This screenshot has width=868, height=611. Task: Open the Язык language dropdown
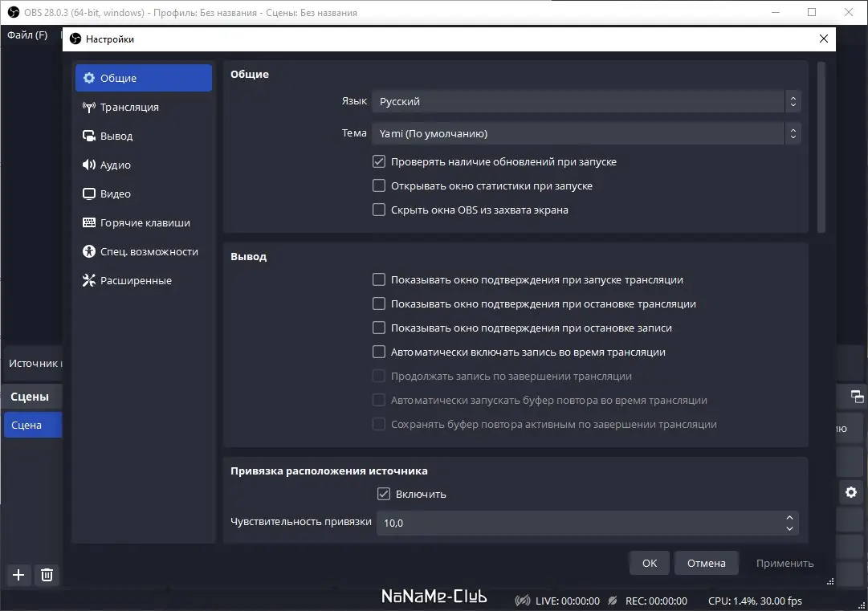(x=586, y=101)
